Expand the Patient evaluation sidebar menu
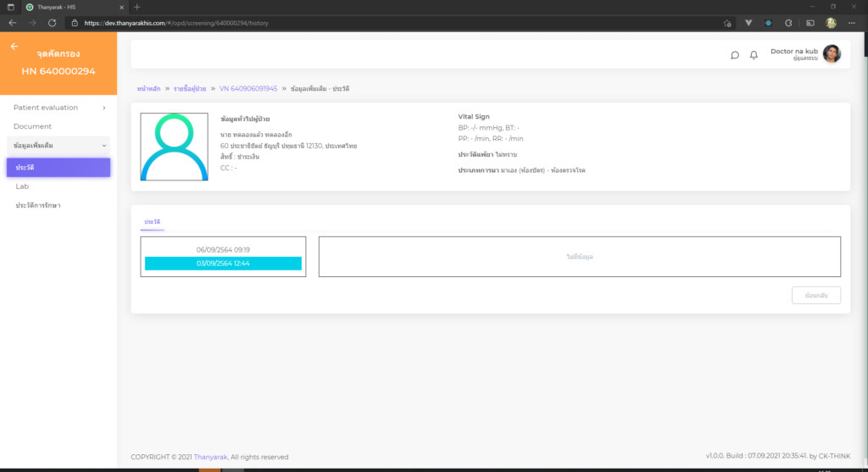Viewport: 868px width, 472px height. [58, 108]
